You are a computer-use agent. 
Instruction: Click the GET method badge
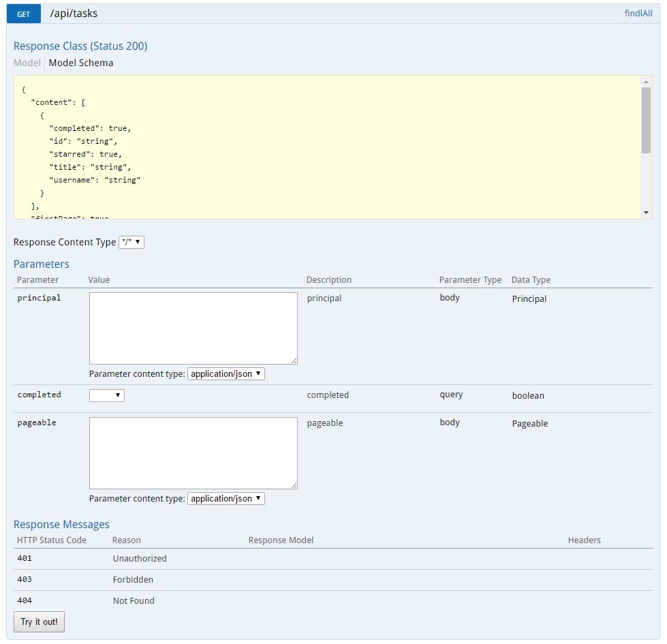(x=23, y=13)
